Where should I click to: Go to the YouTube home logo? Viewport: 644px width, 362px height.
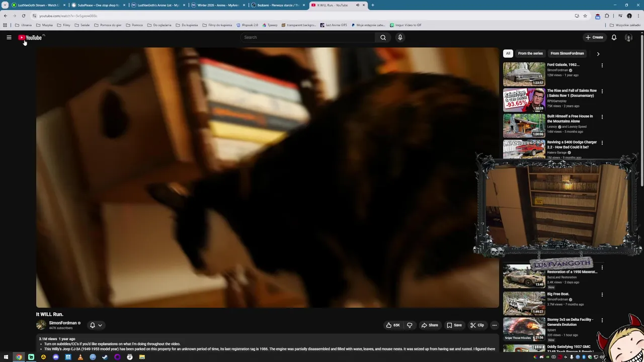[x=31, y=37]
